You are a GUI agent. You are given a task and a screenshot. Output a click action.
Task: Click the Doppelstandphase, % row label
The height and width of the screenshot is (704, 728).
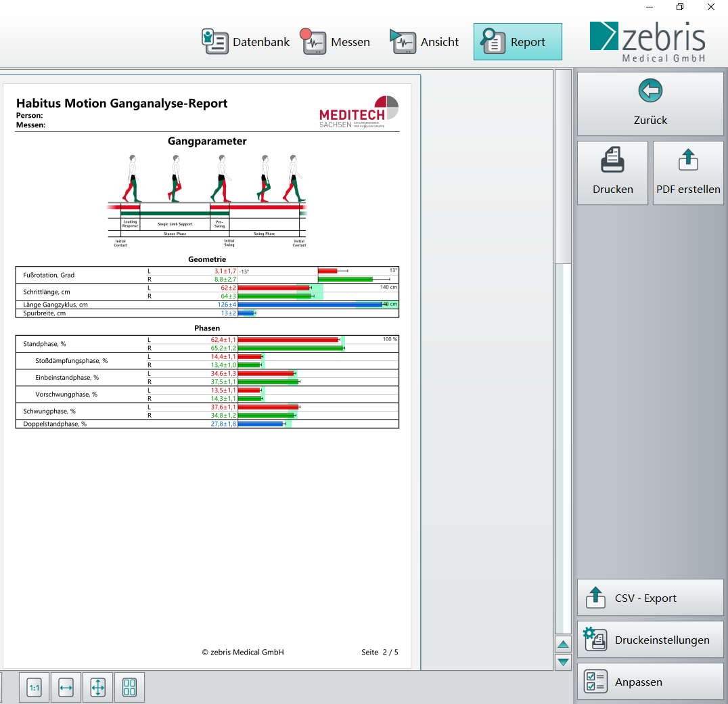click(55, 424)
